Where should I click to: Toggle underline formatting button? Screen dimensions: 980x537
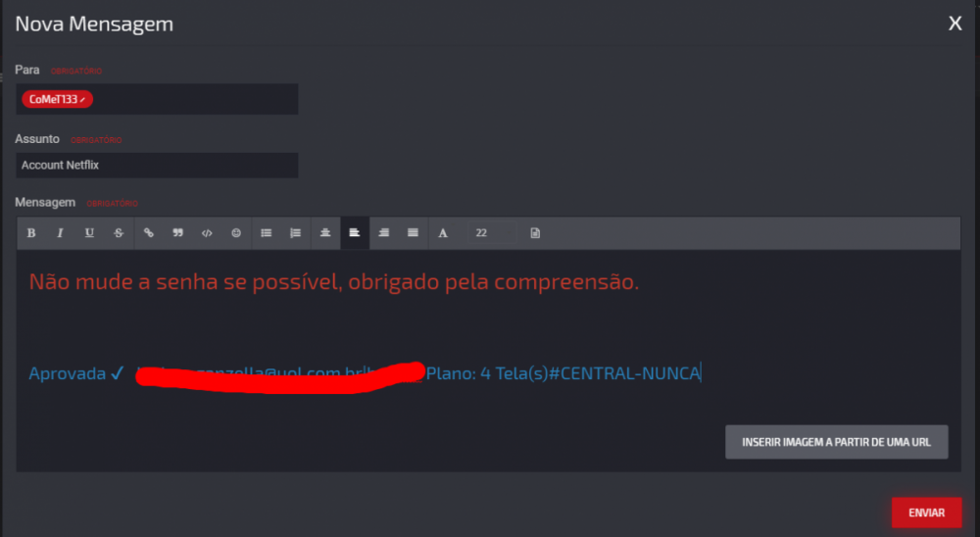89,233
